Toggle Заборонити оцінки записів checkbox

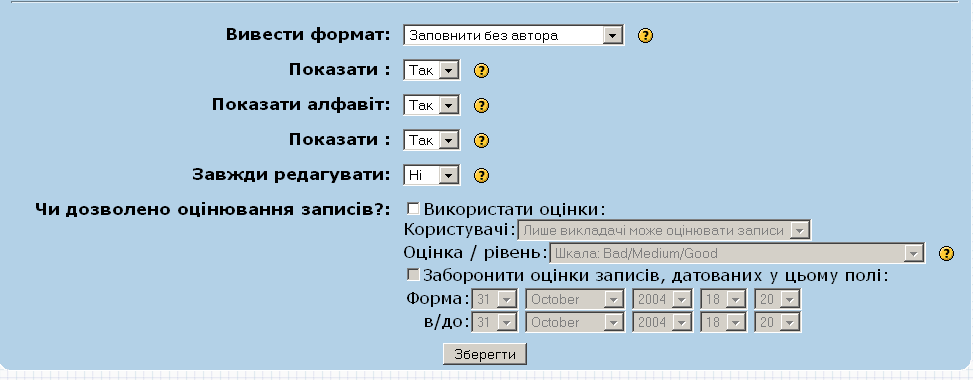(413, 274)
